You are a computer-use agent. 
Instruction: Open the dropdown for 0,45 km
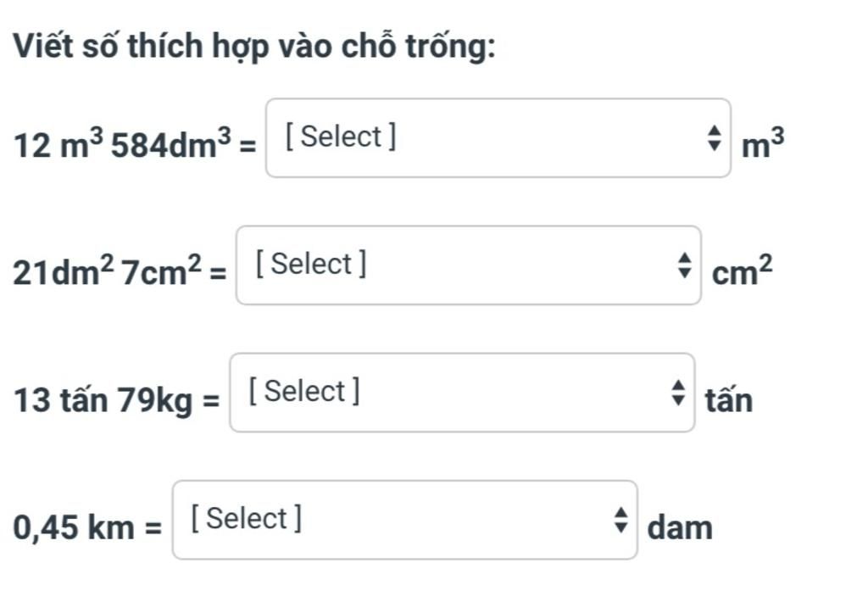pos(405,520)
